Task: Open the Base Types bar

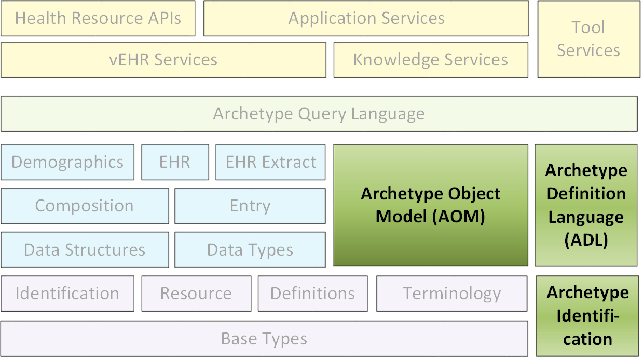Action: tap(264, 339)
